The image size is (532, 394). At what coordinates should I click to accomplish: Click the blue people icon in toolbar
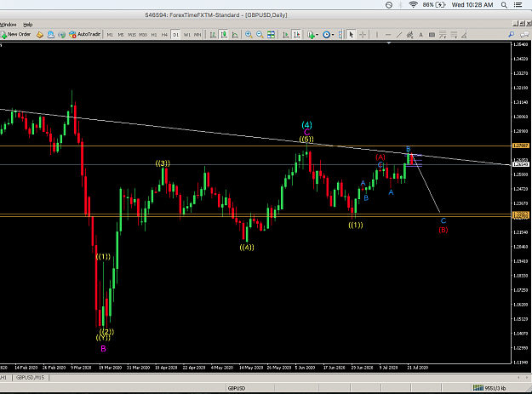50,35
